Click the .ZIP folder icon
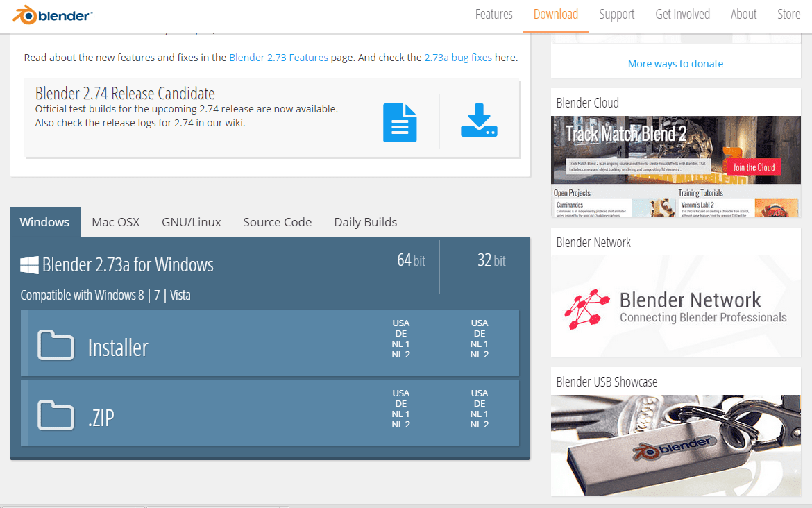 pyautogui.click(x=56, y=415)
